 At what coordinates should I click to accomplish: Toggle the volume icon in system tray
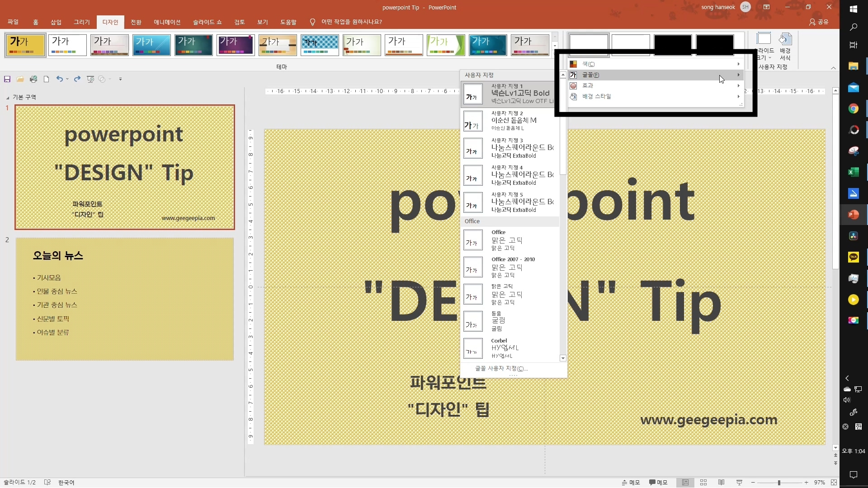click(x=847, y=400)
